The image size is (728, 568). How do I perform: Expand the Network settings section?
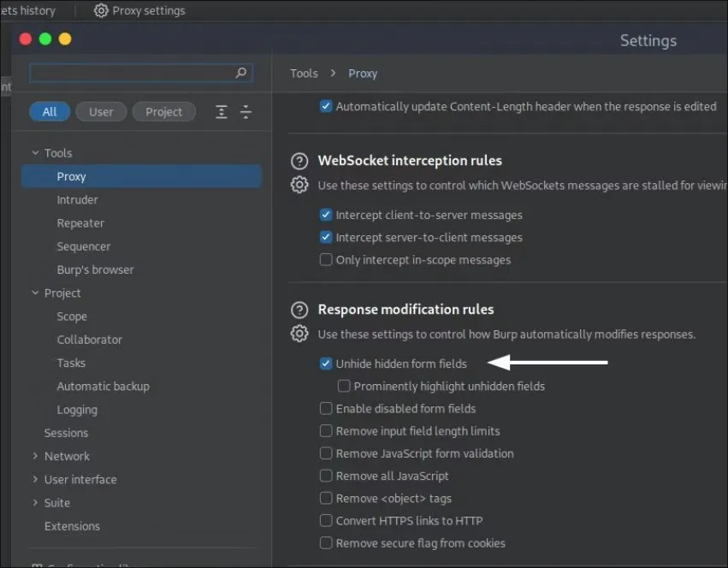35,457
